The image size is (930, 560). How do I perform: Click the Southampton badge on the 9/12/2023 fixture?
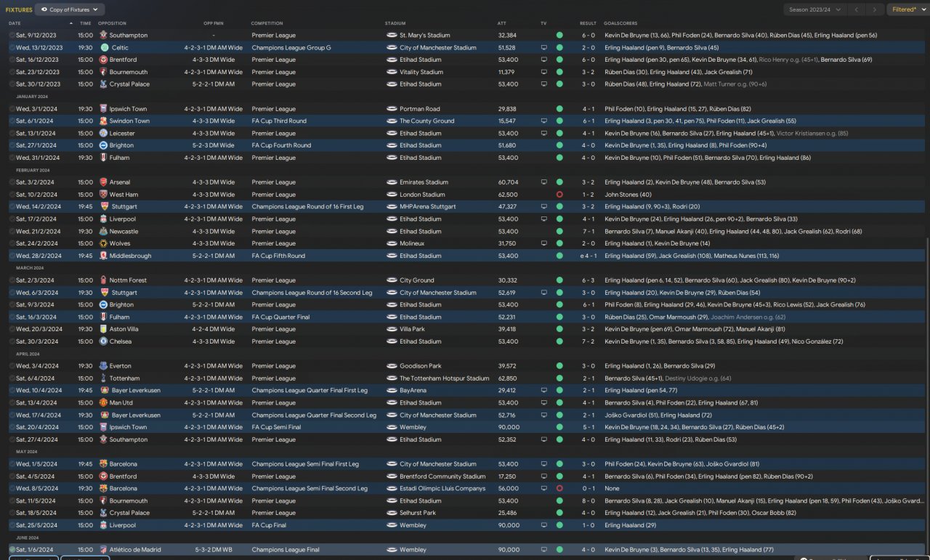[x=104, y=35]
